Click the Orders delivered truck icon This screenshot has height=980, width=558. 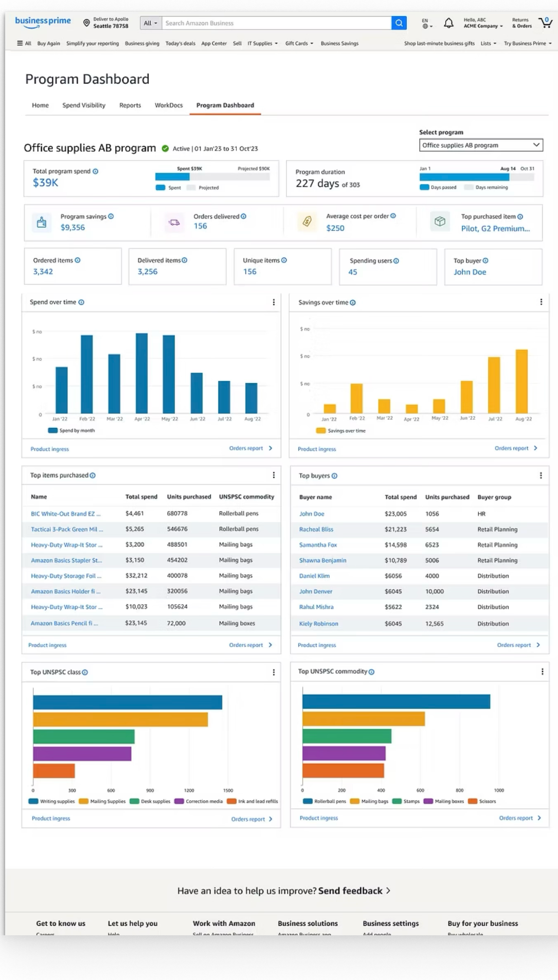174,222
